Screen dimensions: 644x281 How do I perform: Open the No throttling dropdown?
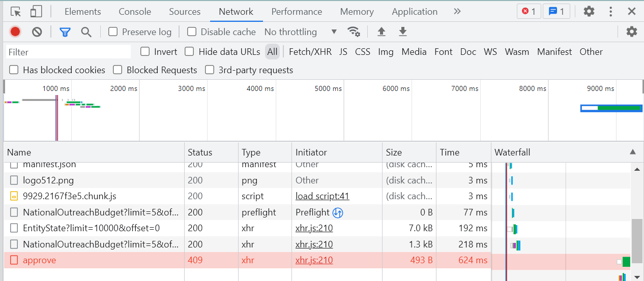[x=300, y=32]
